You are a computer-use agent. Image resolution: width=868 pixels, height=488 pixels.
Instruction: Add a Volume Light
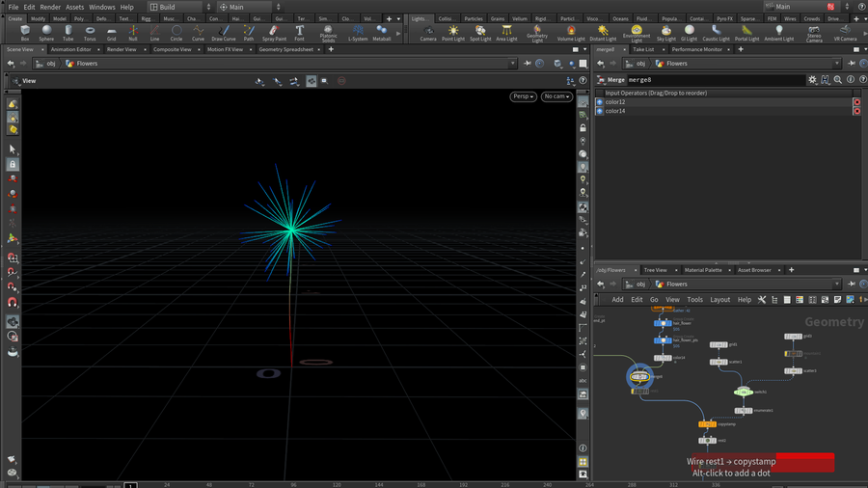[x=571, y=33]
